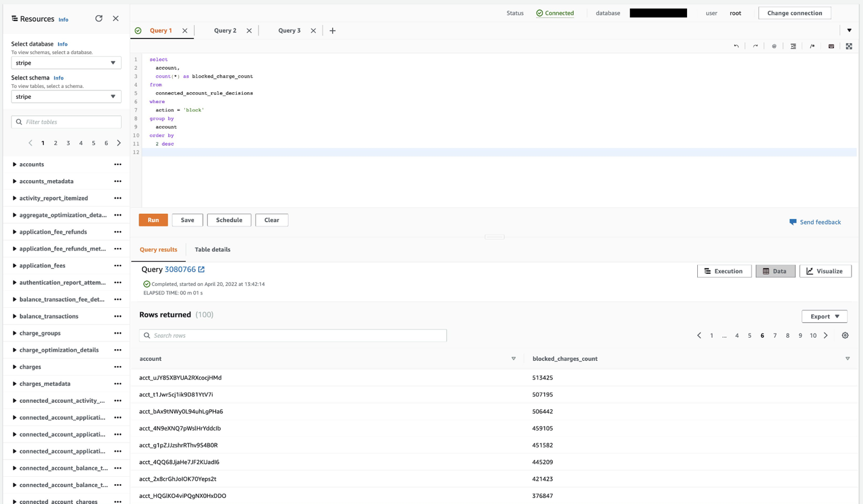Open keyboard shortcuts icon in editor toolbar

click(x=831, y=46)
